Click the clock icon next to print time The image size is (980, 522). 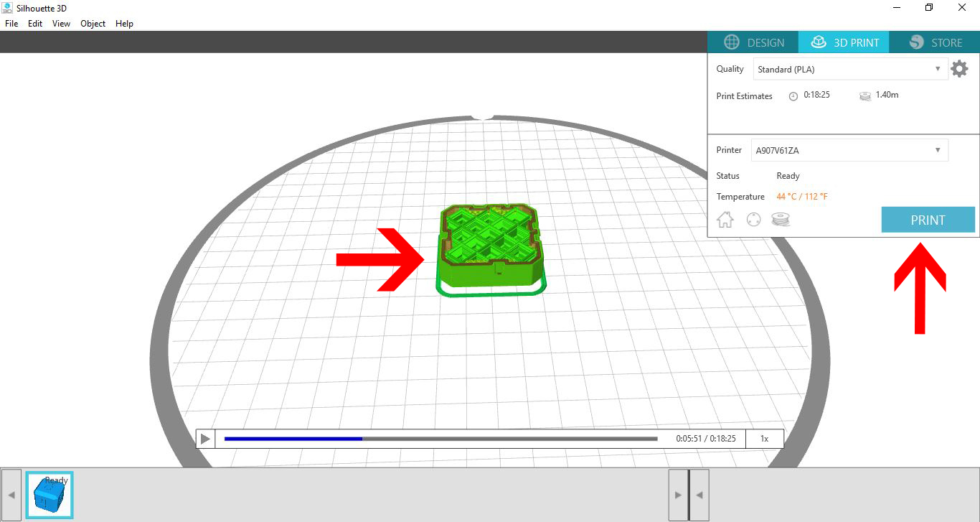click(793, 96)
